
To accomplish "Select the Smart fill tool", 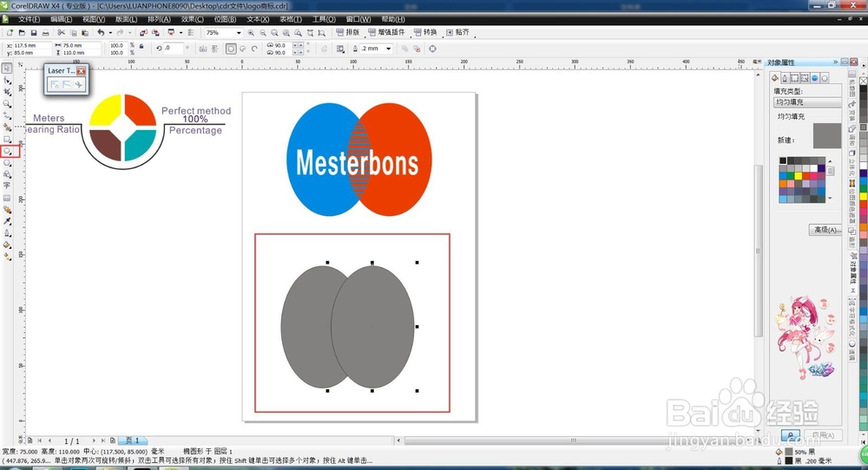I will [7, 127].
